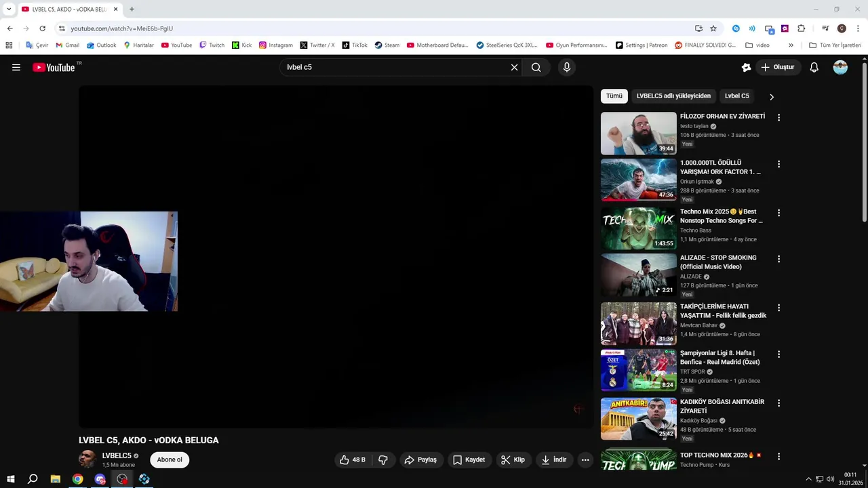Open the Twitch bookmark
868x488 pixels.
coord(212,45)
